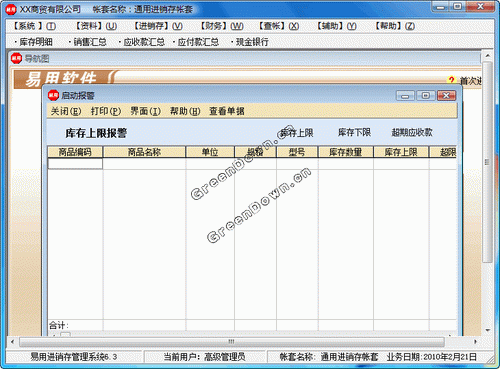Screen dimensions: 500x369
Task: Sort by the 商品名称 column header
Action: tap(144, 152)
